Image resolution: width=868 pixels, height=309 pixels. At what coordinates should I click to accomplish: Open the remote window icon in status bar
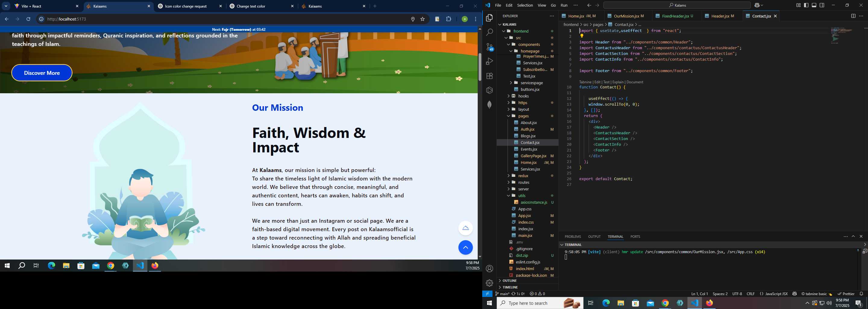click(x=487, y=294)
